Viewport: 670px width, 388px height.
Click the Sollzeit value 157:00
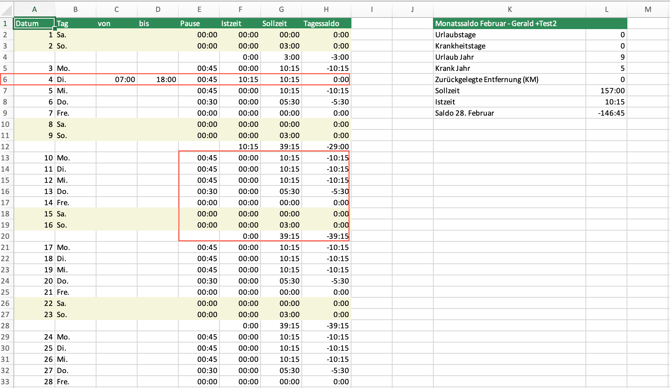pyautogui.click(x=606, y=91)
